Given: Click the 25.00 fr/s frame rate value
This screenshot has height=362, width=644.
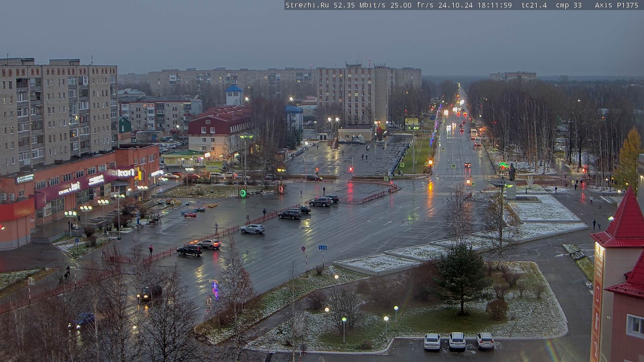Looking at the screenshot, I should point(412,5).
